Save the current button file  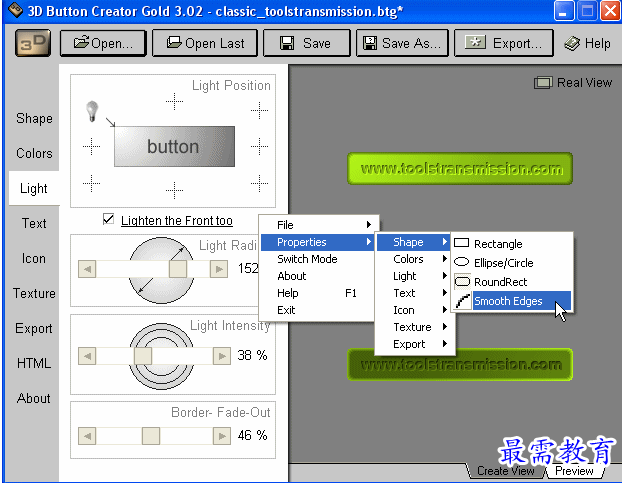click(307, 43)
